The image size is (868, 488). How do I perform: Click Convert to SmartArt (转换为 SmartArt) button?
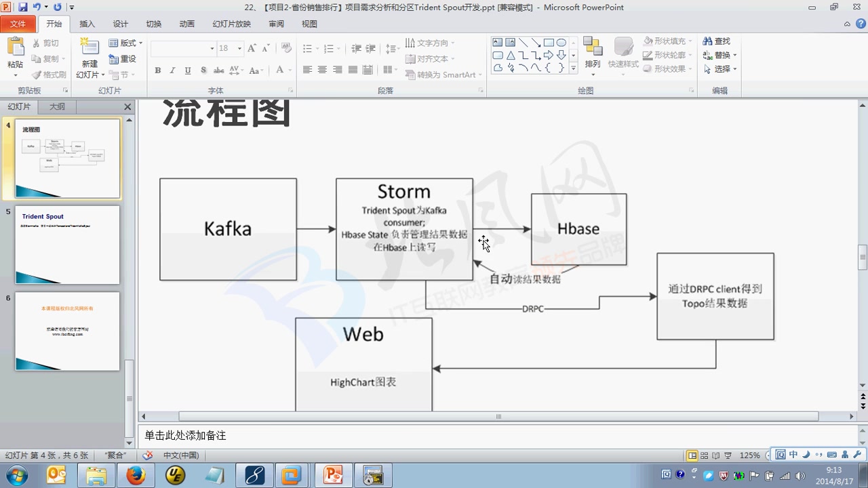[444, 75]
